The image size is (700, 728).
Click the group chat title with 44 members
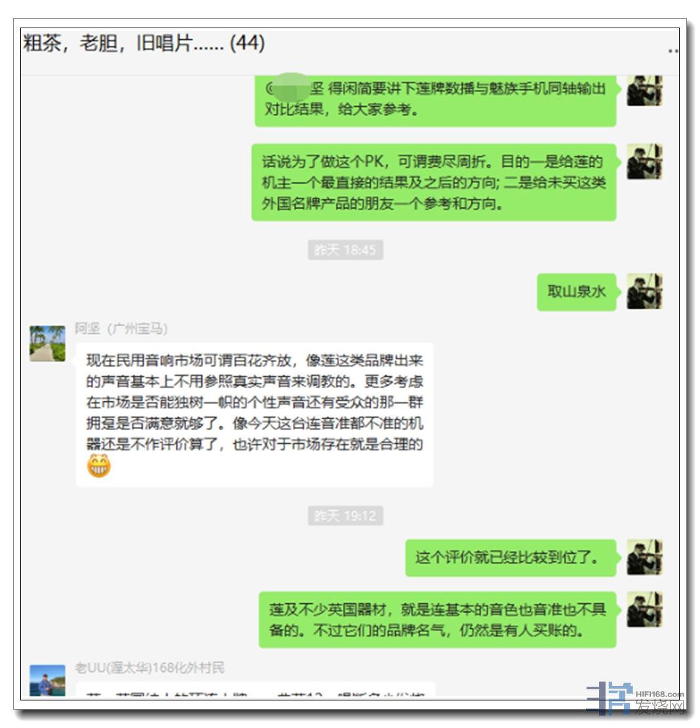[x=144, y=44]
